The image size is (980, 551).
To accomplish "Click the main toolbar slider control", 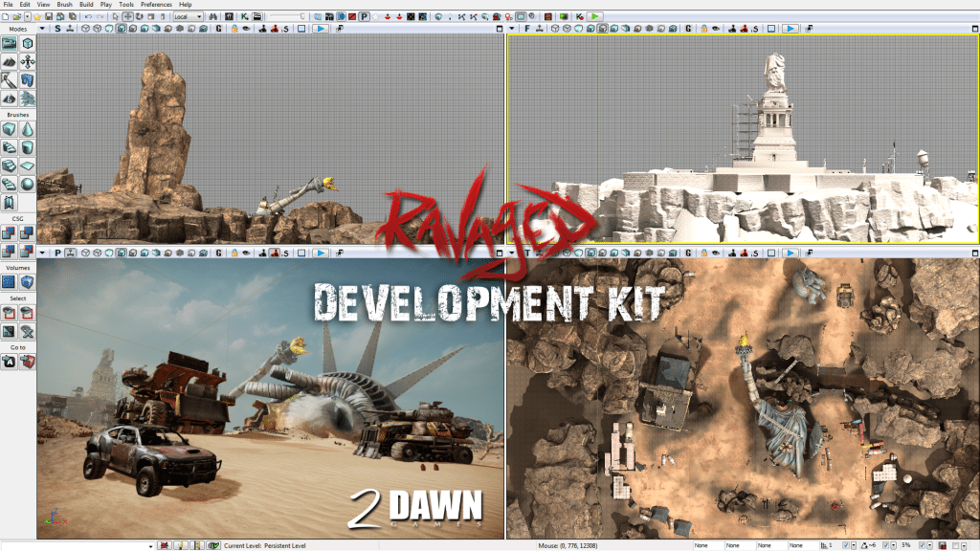I will 287,16.
